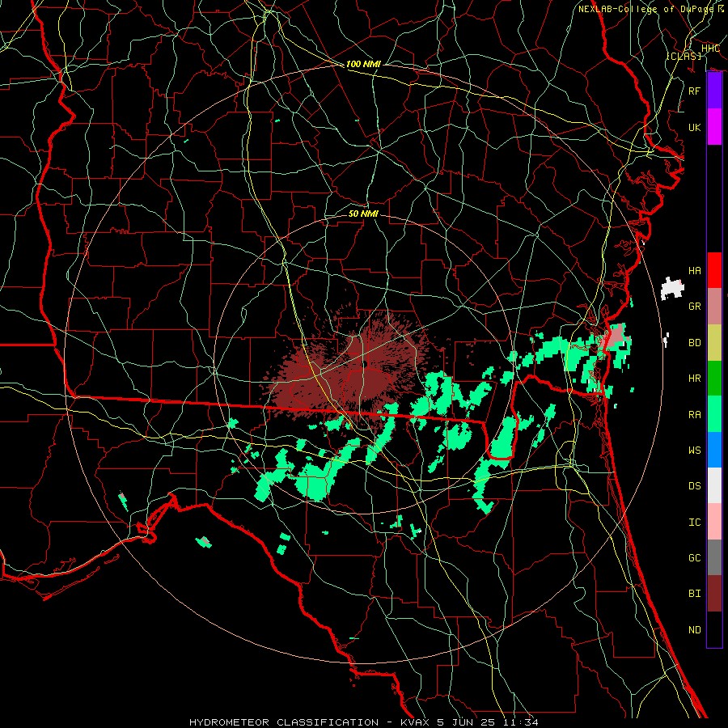Click the '11:34' timestamp text
This screenshot has width=728, height=728.
tap(522, 722)
